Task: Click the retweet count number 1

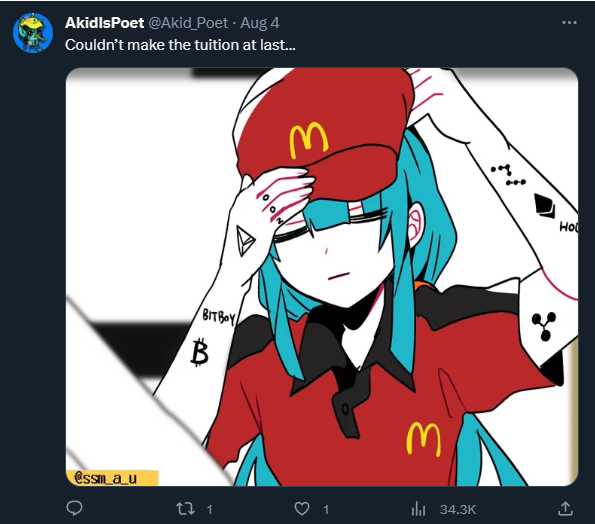Action: click(x=209, y=509)
